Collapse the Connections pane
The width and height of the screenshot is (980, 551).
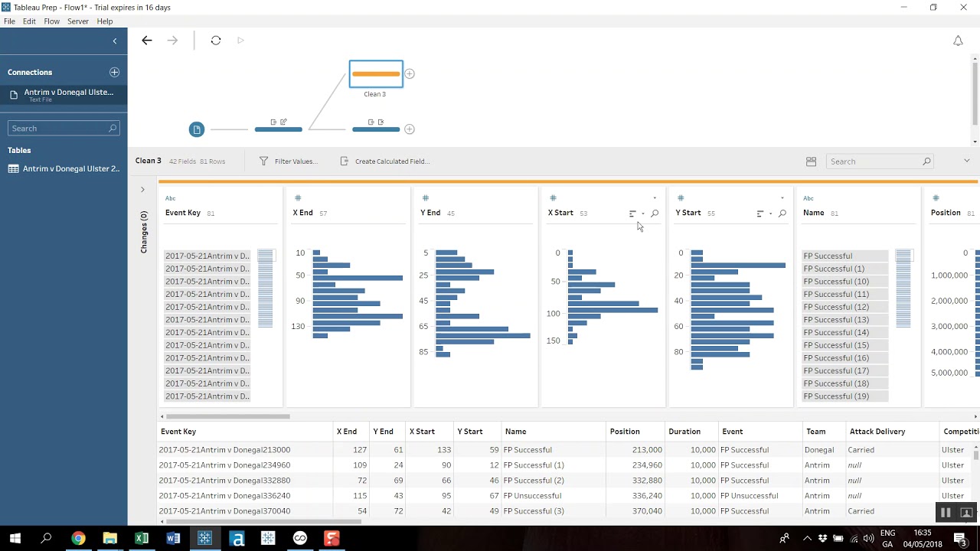click(115, 41)
